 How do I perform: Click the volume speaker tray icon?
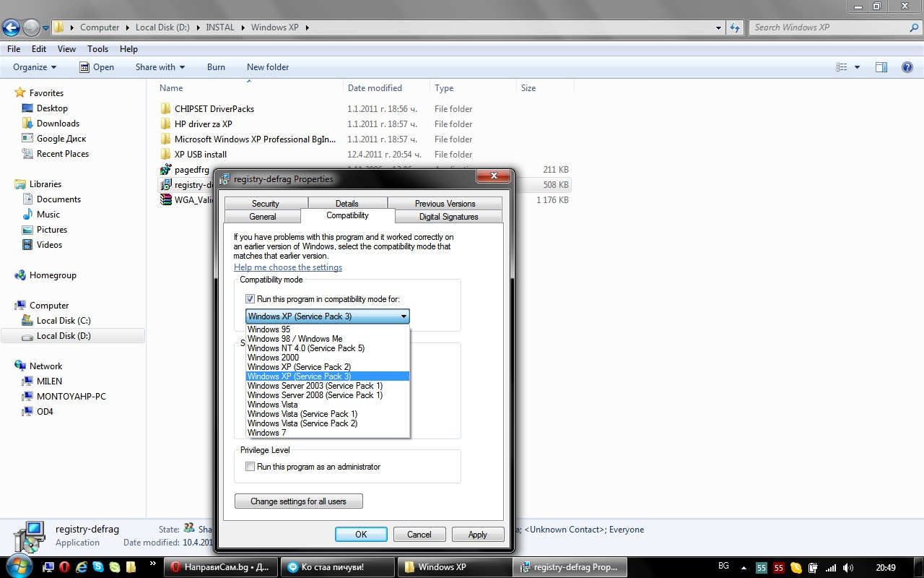click(x=847, y=568)
